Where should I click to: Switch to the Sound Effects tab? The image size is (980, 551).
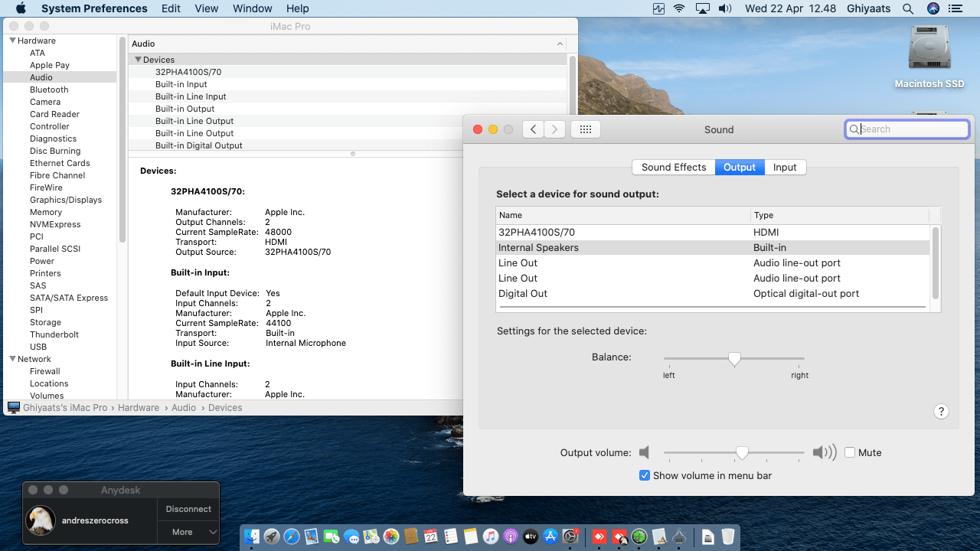click(x=673, y=168)
